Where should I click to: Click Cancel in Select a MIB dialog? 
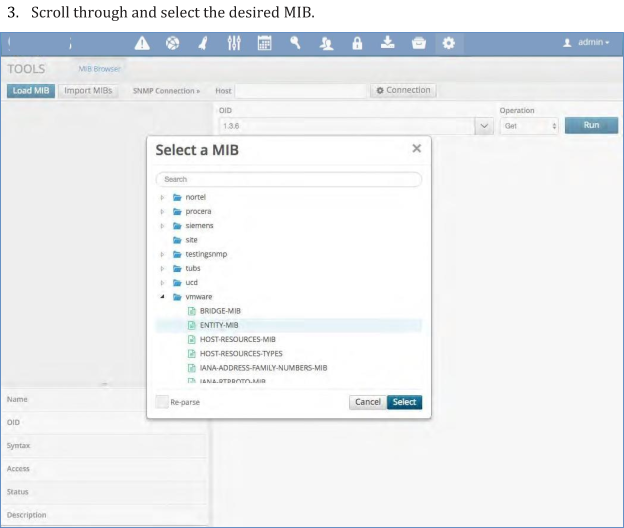(367, 402)
